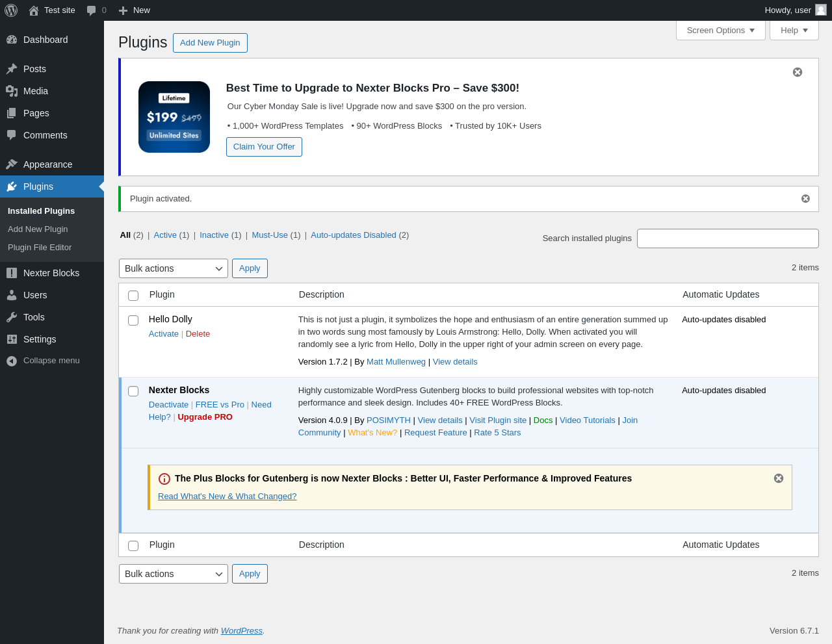This screenshot has height=644, width=832.
Task: Open the Matt Mullenweg author link
Action: (x=396, y=362)
